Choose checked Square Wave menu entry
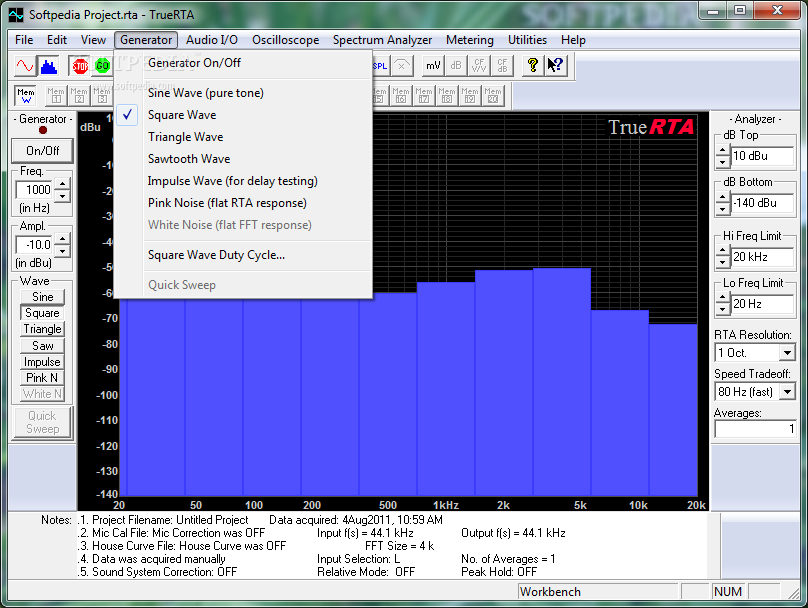This screenshot has width=808, height=608. click(243, 115)
